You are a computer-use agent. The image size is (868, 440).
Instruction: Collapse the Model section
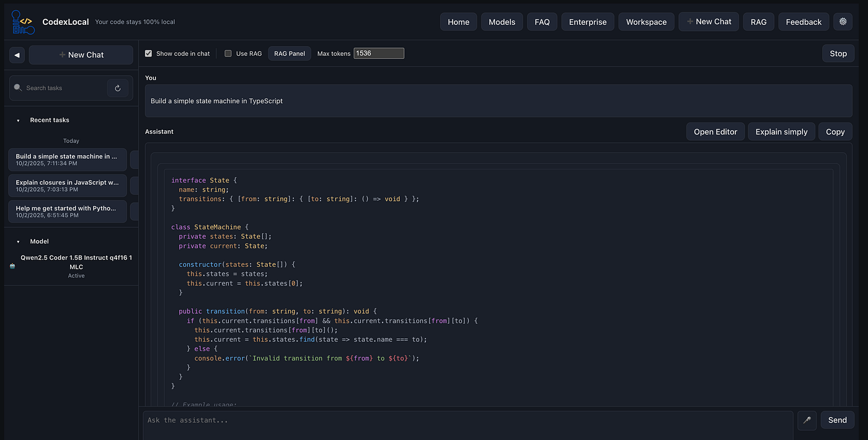18,241
